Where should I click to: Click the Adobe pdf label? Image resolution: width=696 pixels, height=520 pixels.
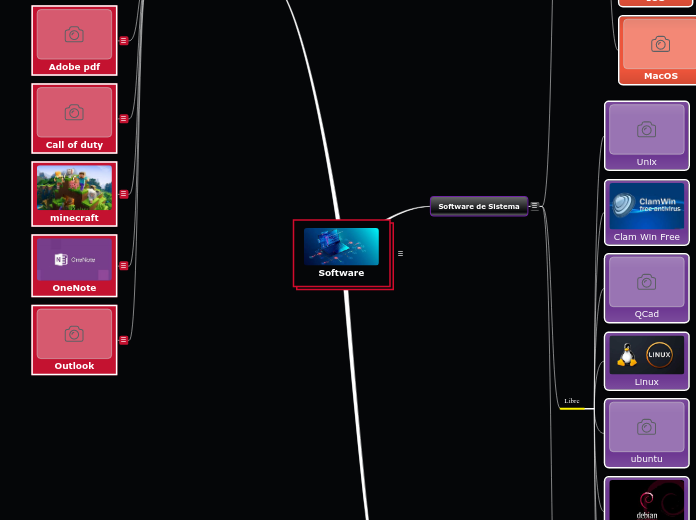74,67
